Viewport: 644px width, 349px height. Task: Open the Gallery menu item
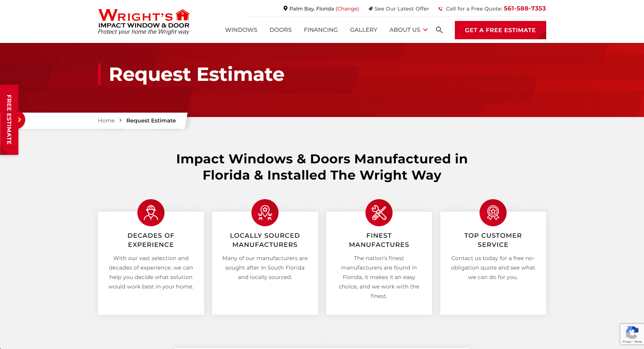point(363,30)
